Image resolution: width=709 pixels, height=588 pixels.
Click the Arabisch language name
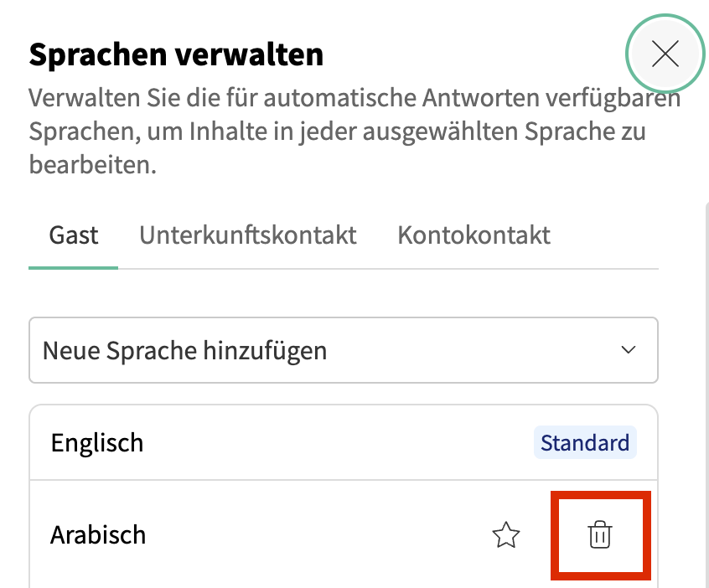tap(98, 534)
